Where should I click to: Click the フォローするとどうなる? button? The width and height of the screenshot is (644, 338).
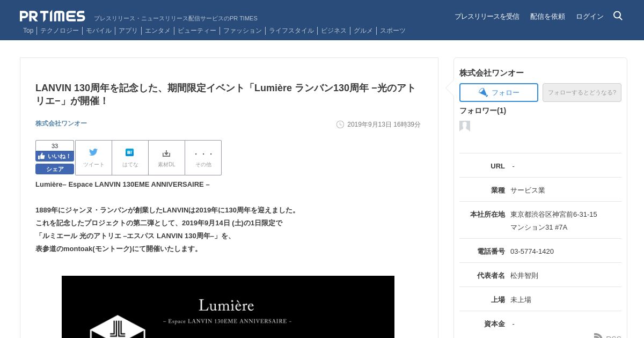click(x=582, y=92)
